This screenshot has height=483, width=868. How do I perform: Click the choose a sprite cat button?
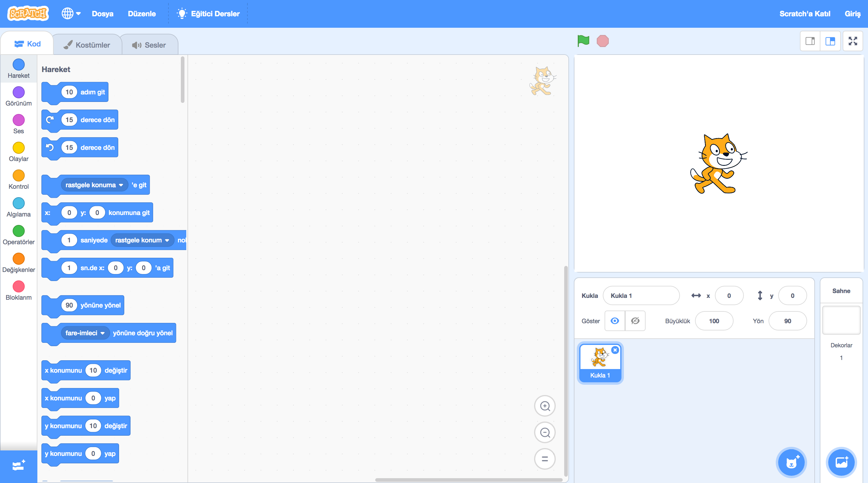tap(791, 462)
